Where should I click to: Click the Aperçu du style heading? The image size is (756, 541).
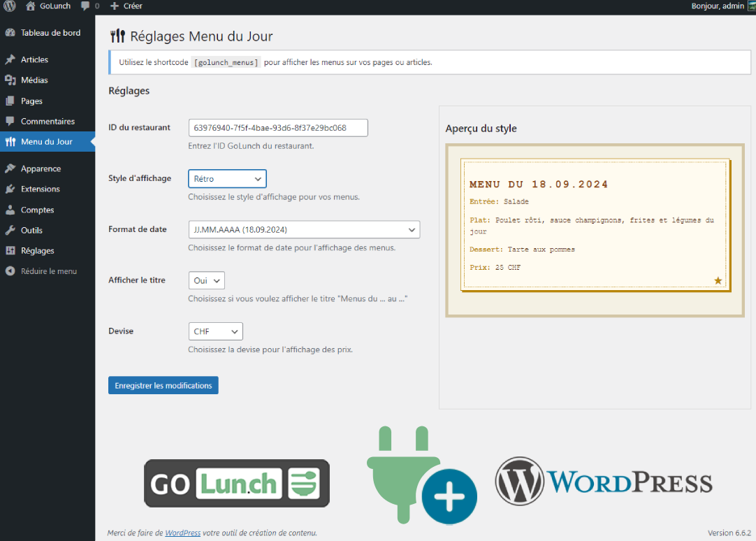[481, 128]
